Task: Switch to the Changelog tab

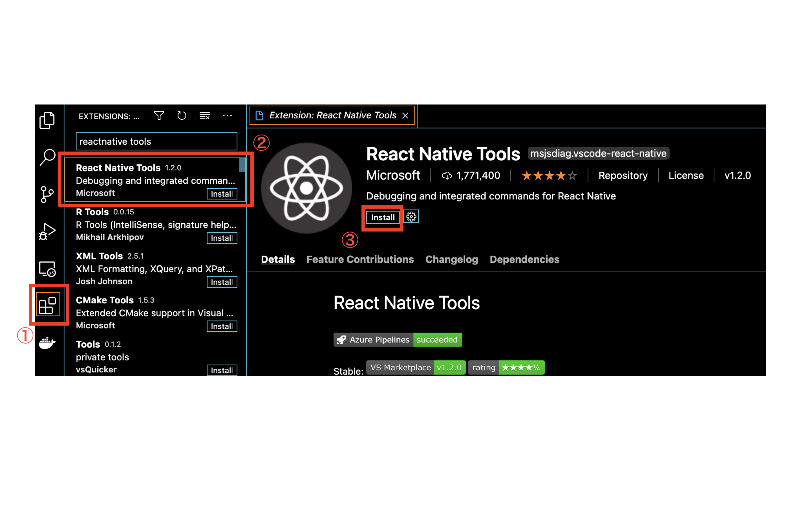Action: point(452,259)
